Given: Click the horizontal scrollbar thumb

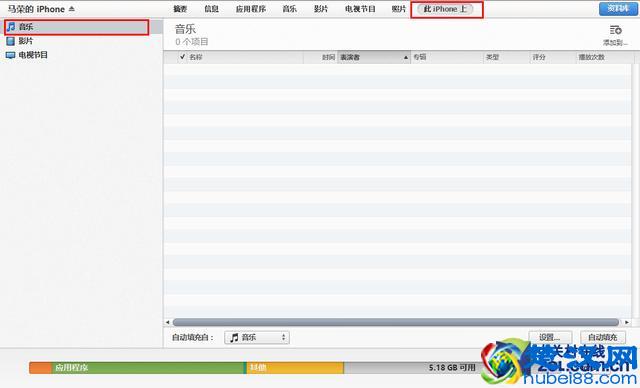Looking at the screenshot, I should (x=396, y=322).
